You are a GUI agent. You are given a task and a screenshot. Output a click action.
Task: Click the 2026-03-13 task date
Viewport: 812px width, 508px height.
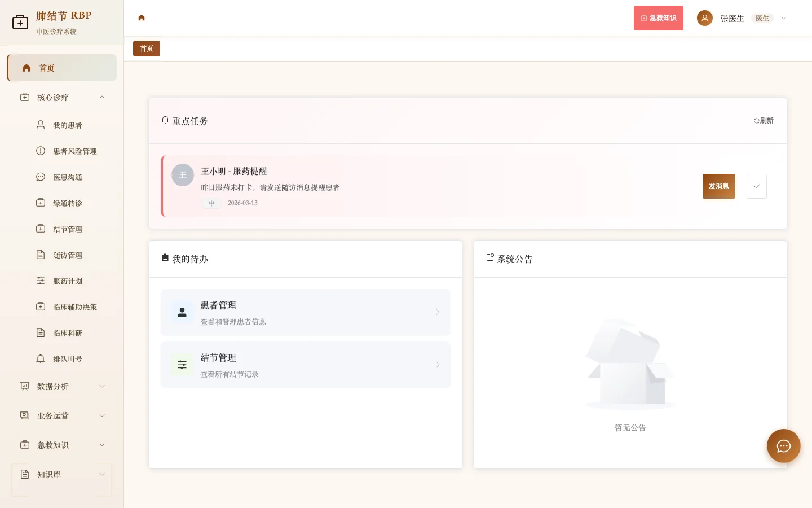[242, 203]
